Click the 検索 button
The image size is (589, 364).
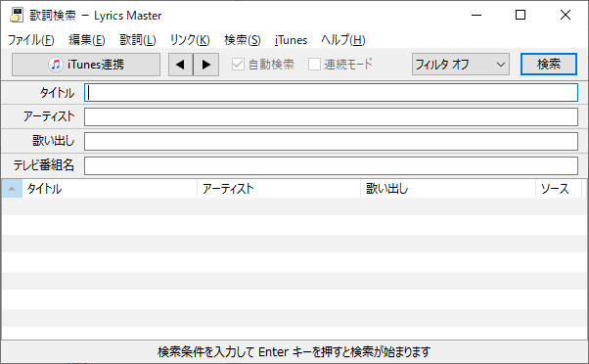[x=549, y=65]
